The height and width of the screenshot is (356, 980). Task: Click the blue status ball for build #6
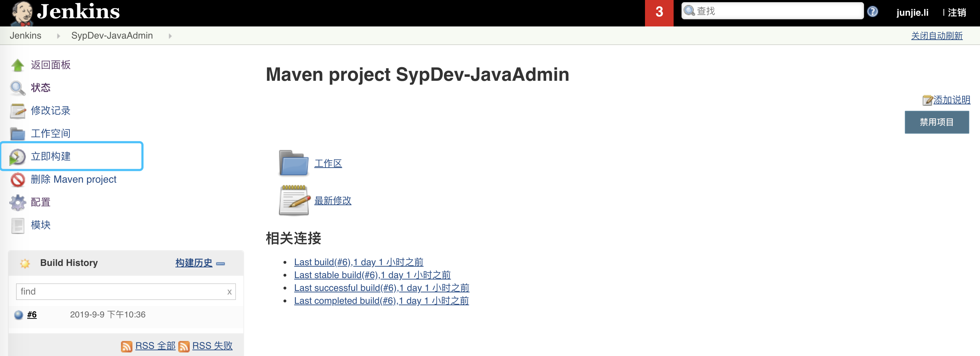coord(18,315)
